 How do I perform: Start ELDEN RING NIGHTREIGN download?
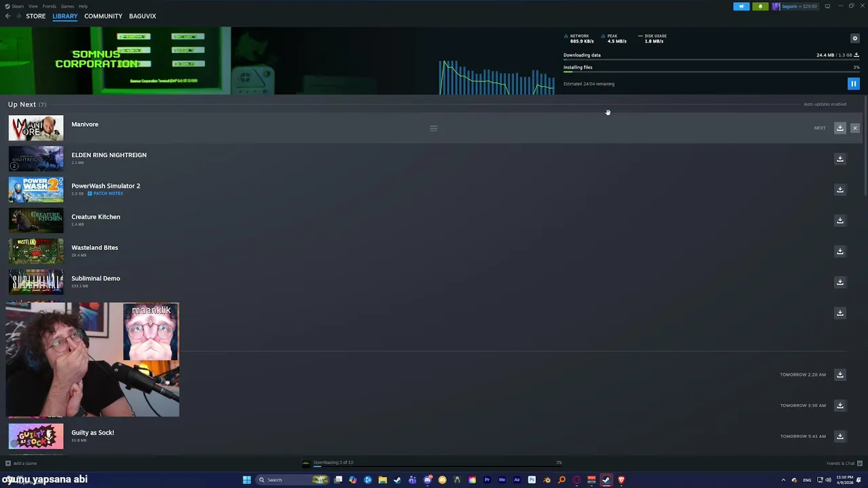tap(840, 159)
